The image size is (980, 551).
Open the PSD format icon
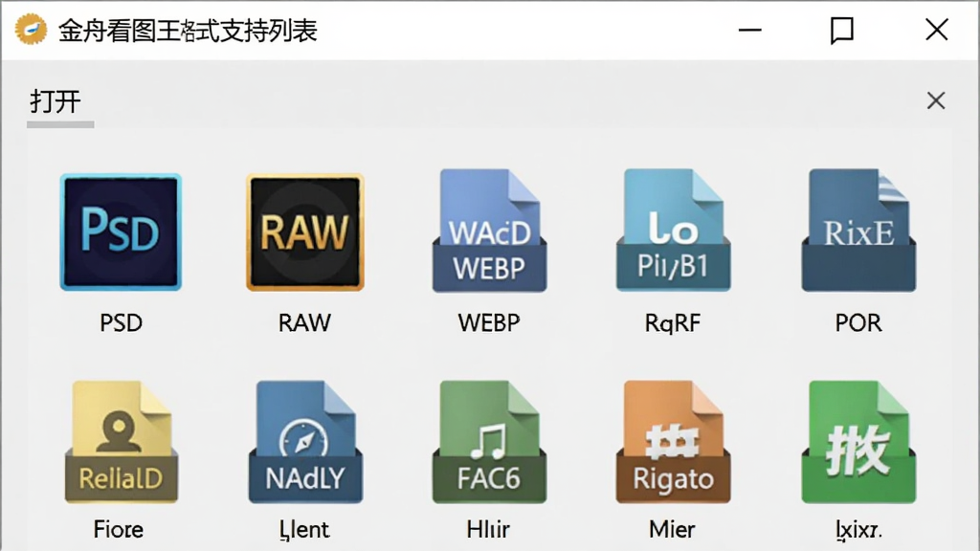pyautogui.click(x=121, y=232)
